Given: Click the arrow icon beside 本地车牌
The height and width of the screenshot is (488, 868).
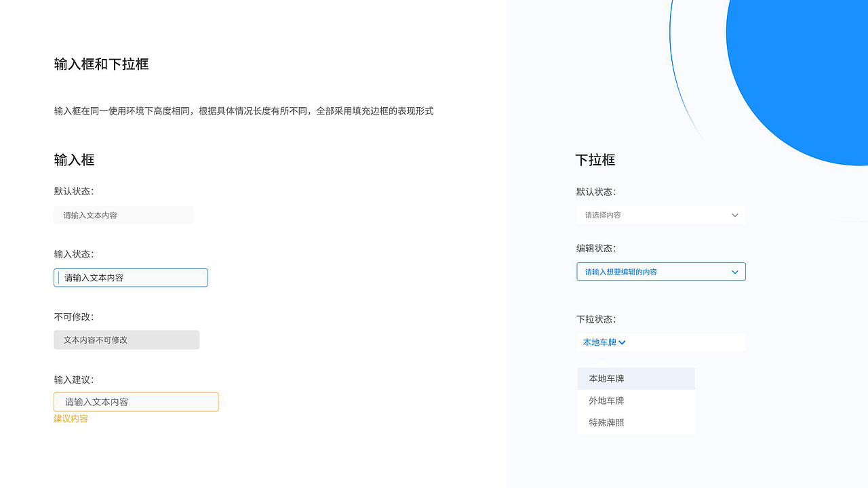Looking at the screenshot, I should 622,342.
